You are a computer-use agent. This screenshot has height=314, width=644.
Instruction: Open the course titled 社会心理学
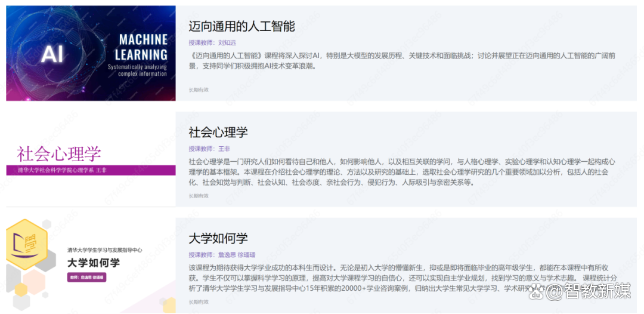coord(218,132)
